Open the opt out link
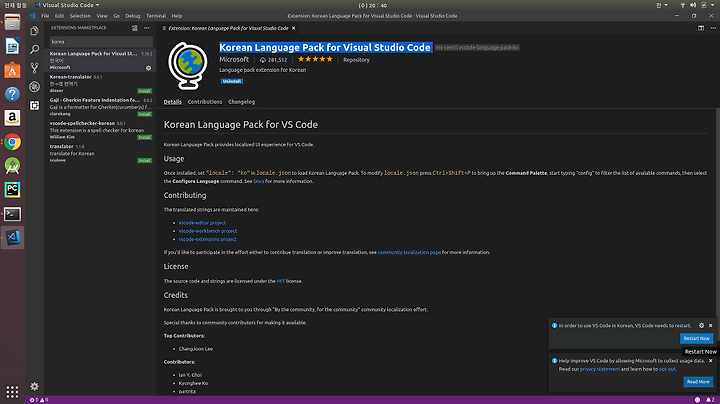720x404 pixels. coord(667,369)
